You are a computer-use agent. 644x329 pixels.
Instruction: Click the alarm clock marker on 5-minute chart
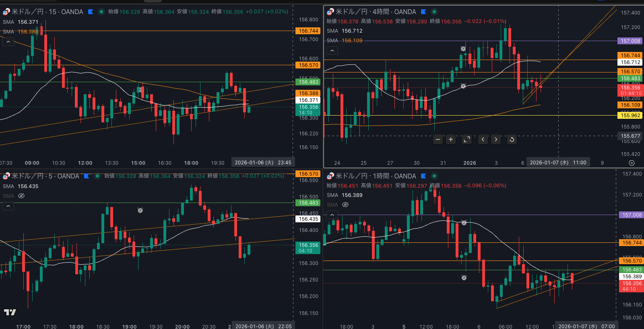tap(140, 210)
